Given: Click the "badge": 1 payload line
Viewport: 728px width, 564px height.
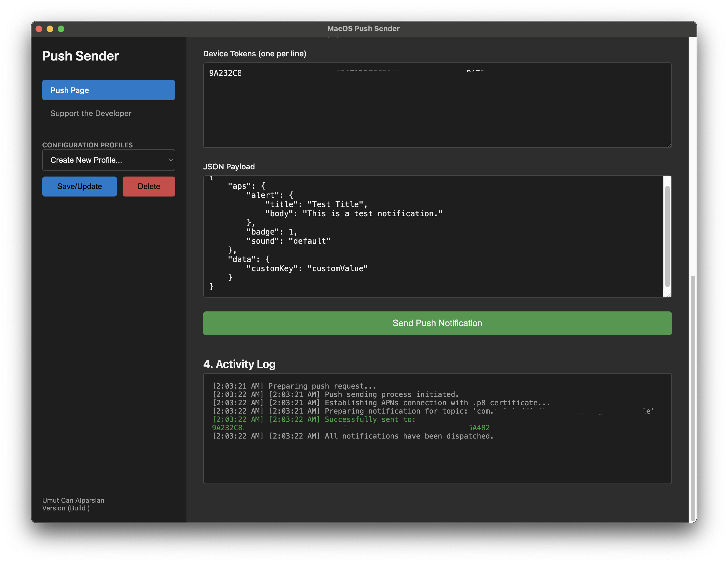Looking at the screenshot, I should coord(272,232).
